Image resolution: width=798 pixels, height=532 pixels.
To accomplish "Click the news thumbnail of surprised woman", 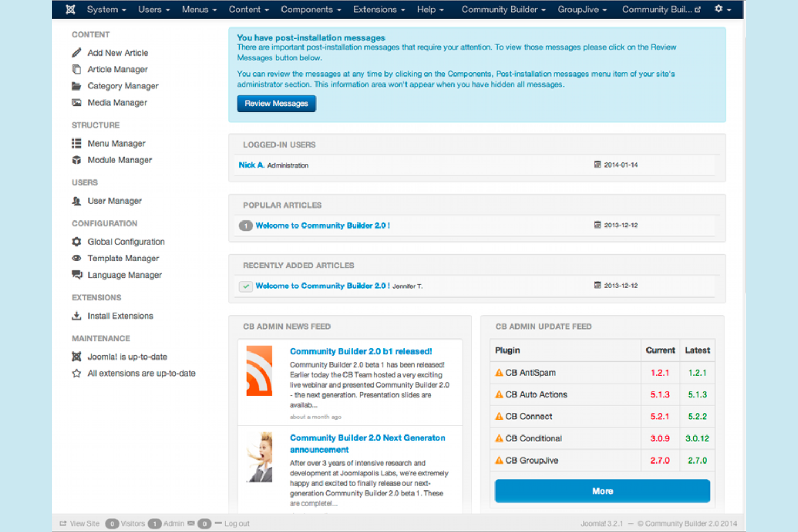I will [259, 457].
